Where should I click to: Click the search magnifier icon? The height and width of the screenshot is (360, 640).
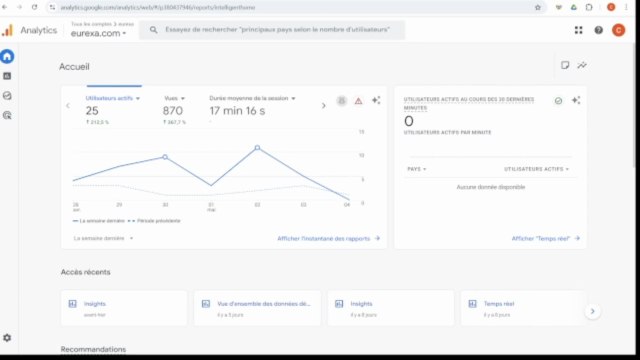pos(153,30)
